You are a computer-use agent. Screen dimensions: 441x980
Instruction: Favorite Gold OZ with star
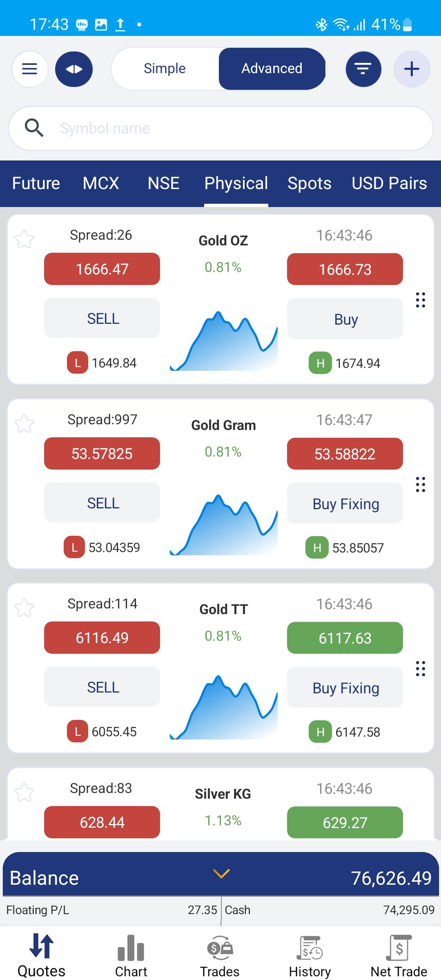pyautogui.click(x=24, y=239)
